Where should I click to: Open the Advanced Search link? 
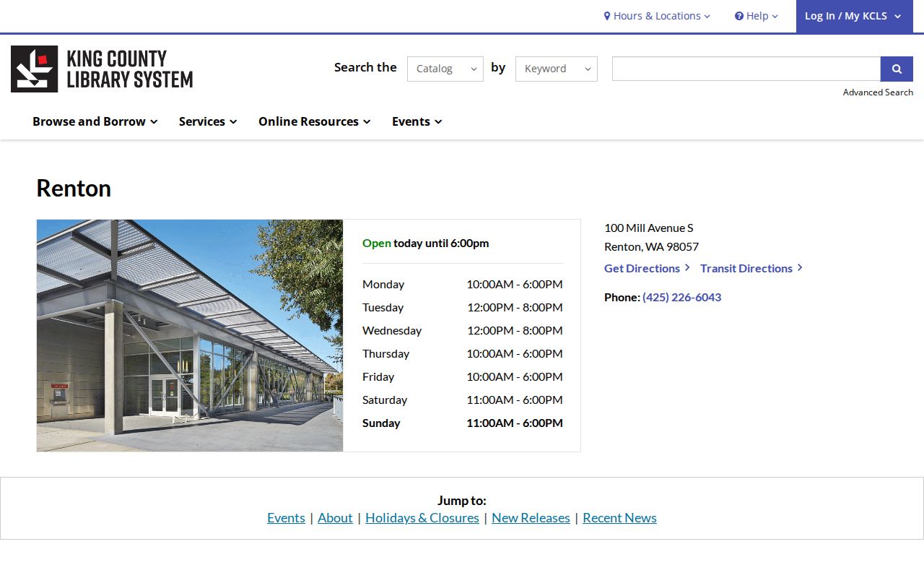tap(878, 92)
